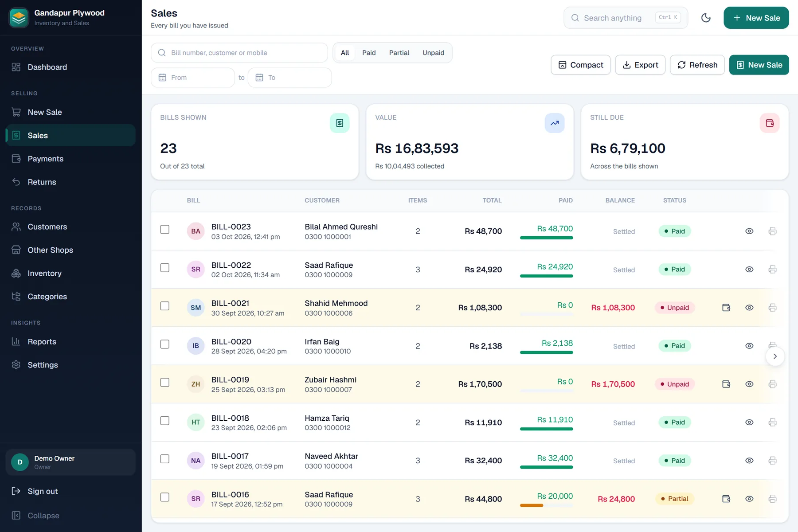Image resolution: width=798 pixels, height=532 pixels.
Task: Print BILL-0023 using the printer icon
Action: tap(772, 231)
